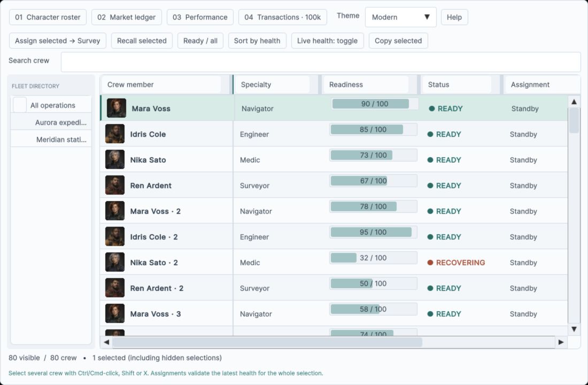The image size is (588, 385).
Task: Open 04 Transactions · 100k tab
Action: coord(282,17)
